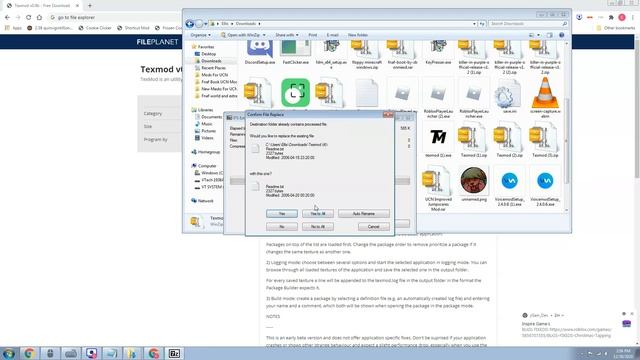640x360 pixels.
Task: Open Chrome from the taskbar
Action: tap(29, 353)
